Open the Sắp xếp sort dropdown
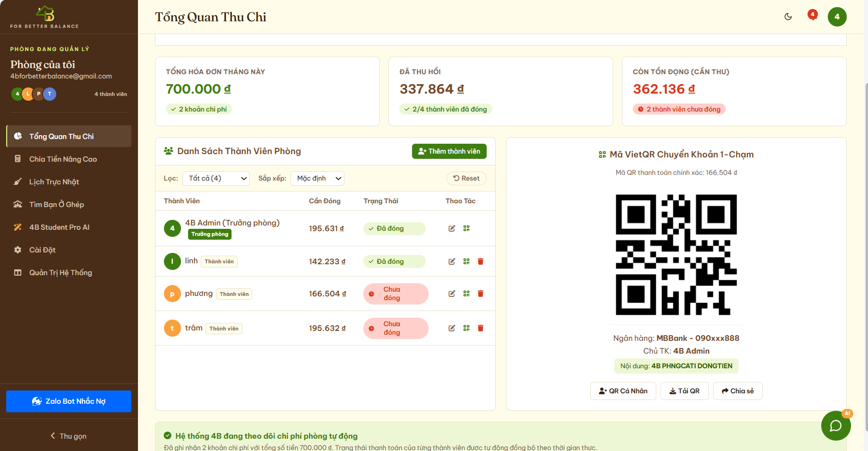868x451 pixels. pos(318,178)
